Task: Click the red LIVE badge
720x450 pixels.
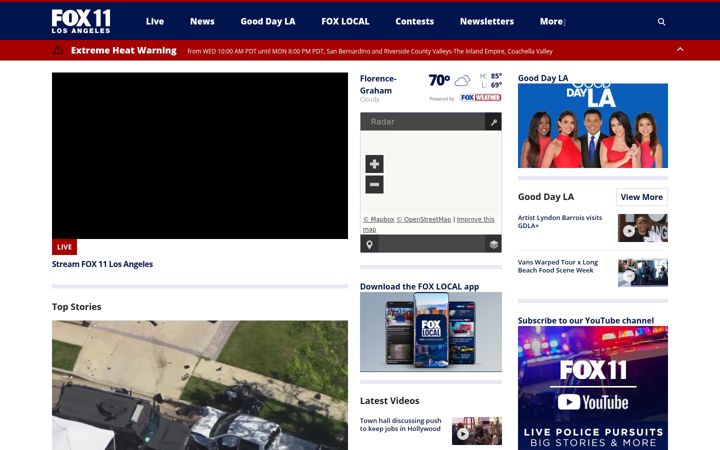Action: 64,247
